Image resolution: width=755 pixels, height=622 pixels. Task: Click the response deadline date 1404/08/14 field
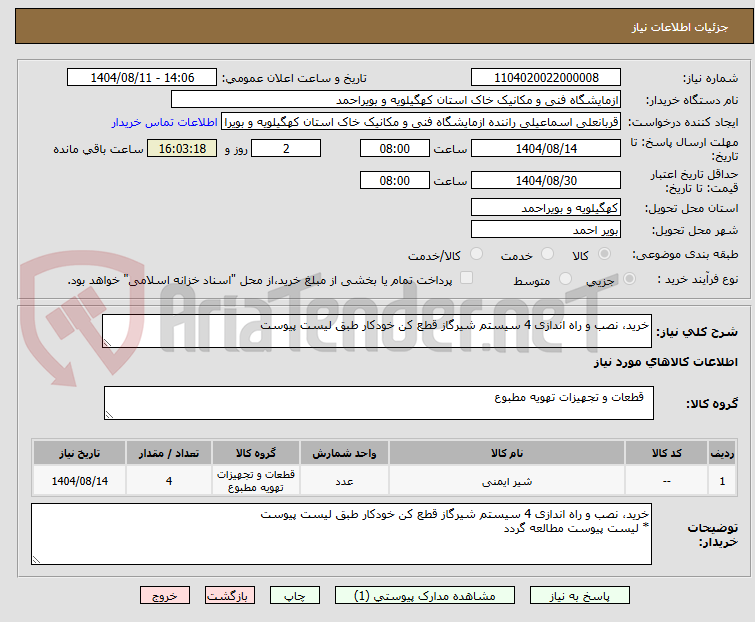click(x=546, y=148)
